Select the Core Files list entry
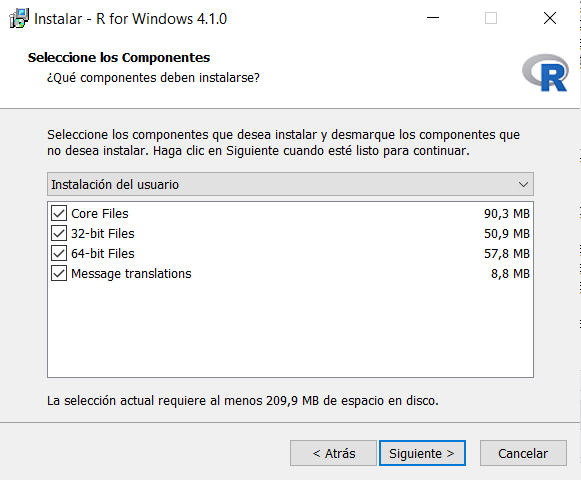581x480 pixels. click(x=290, y=213)
